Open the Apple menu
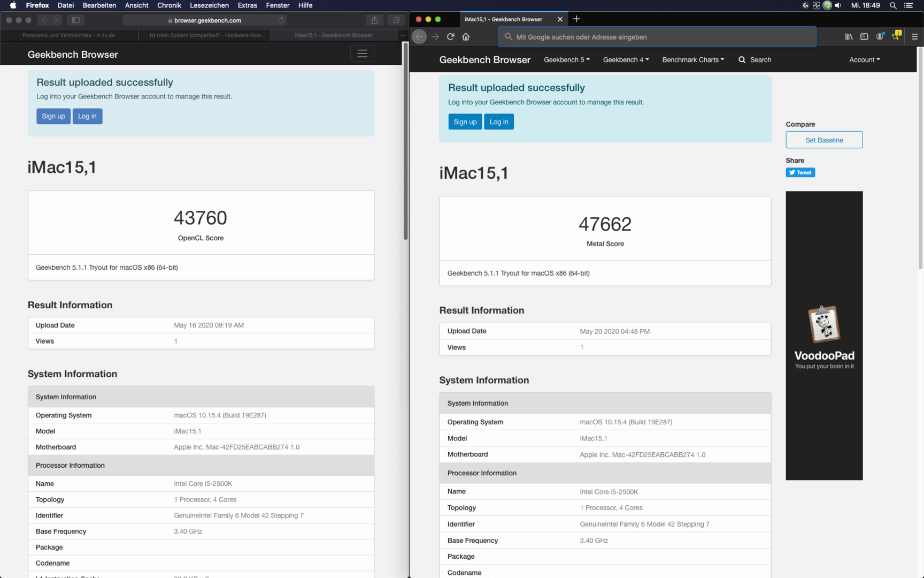 coord(13,5)
